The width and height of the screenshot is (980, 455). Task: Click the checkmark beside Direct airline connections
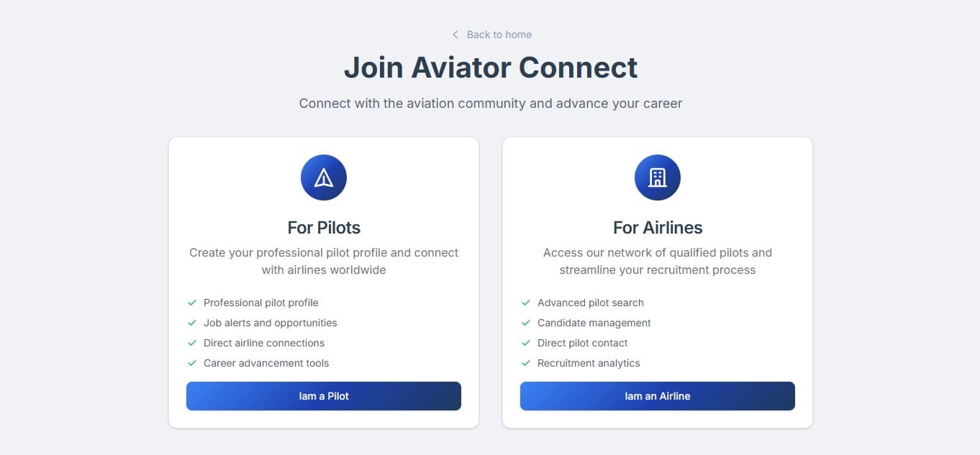coord(192,343)
